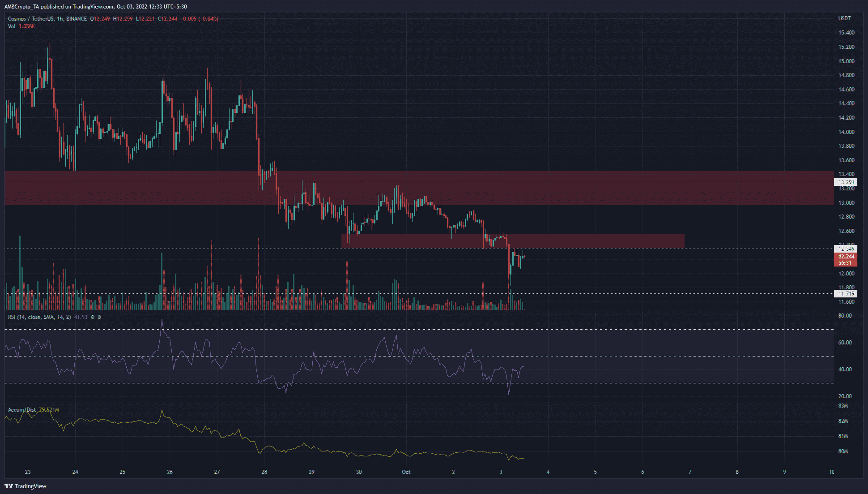
Task: Click the 80.00 RSI scale label
Action: (x=845, y=316)
